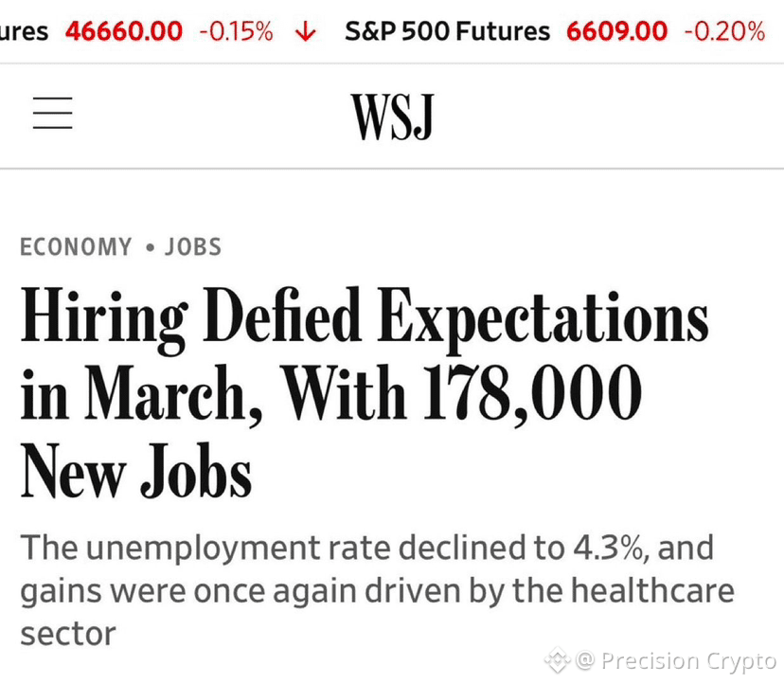784x684 pixels.
Task: Click the red down arrow in ticker
Action: (306, 32)
